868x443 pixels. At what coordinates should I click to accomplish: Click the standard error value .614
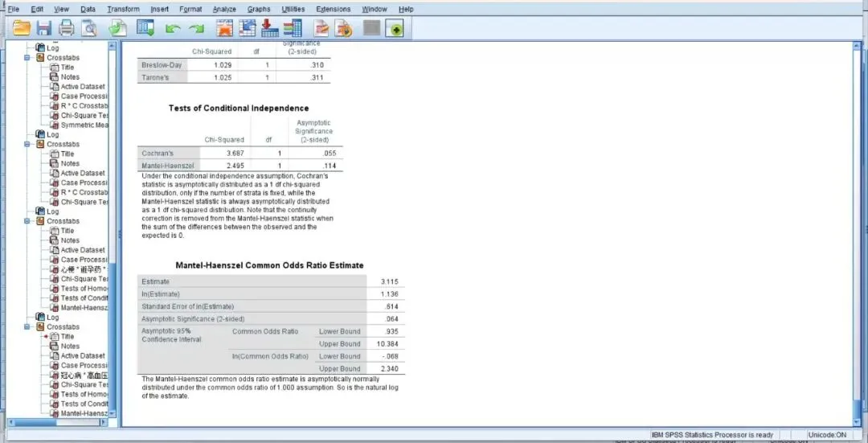[x=391, y=307]
